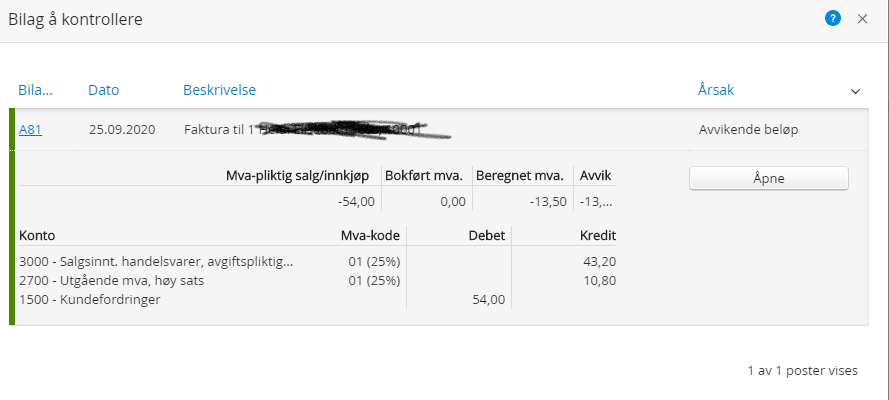Screen dimensions: 889x400
Task: Sort by the Bila... column header
Action: click(x=35, y=90)
